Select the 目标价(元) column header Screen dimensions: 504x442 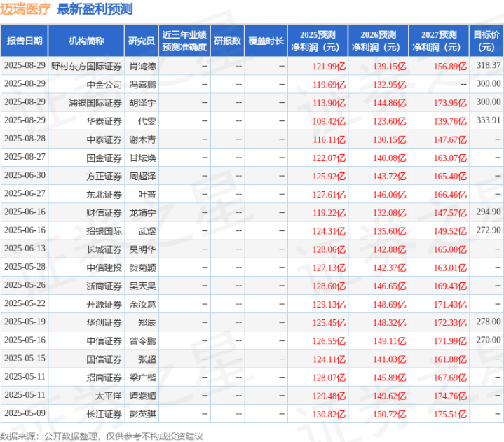click(486, 41)
